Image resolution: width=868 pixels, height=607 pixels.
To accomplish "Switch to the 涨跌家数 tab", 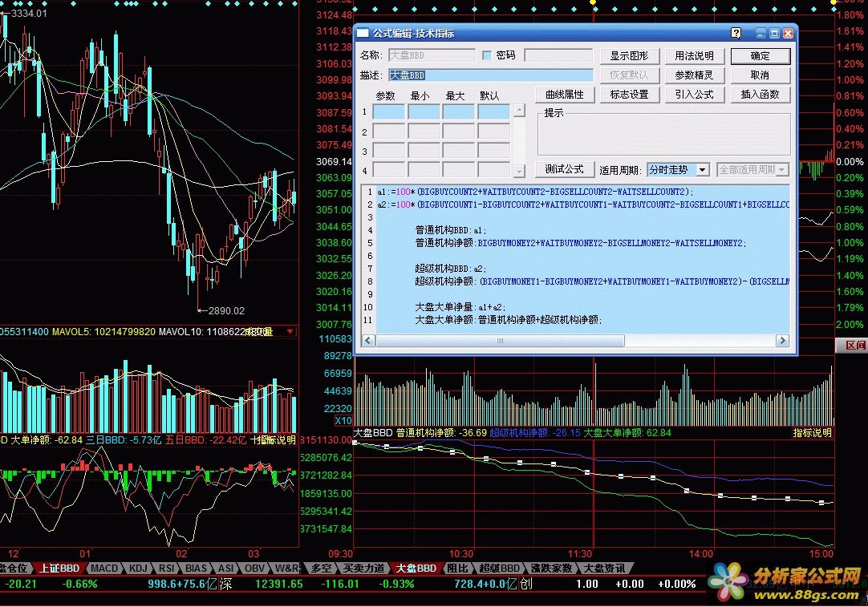I will 551,569.
